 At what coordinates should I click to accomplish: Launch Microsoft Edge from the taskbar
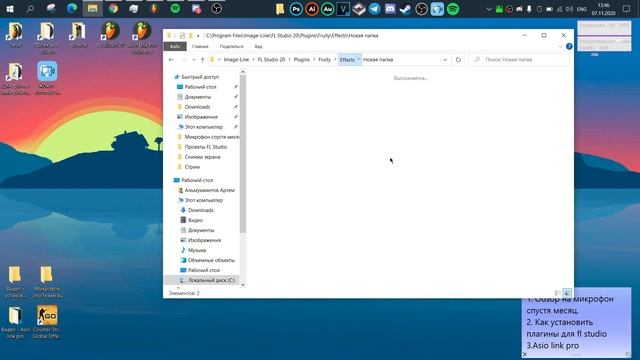click(72, 9)
